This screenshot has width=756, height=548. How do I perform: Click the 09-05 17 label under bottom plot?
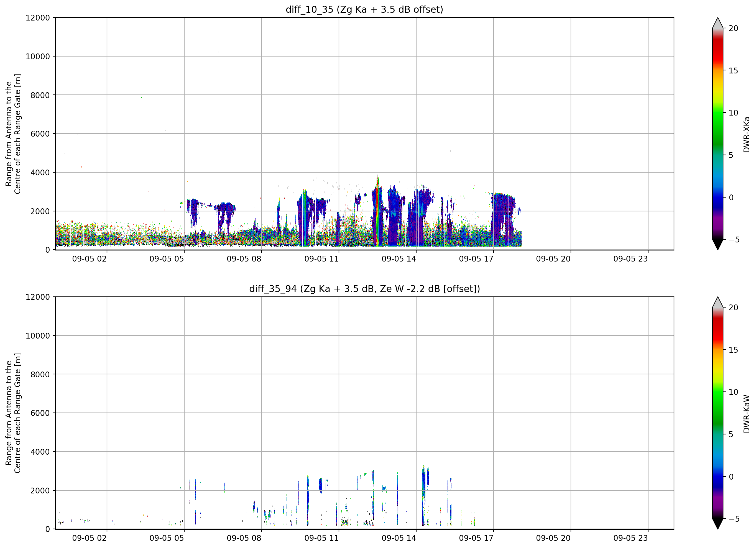click(x=476, y=538)
